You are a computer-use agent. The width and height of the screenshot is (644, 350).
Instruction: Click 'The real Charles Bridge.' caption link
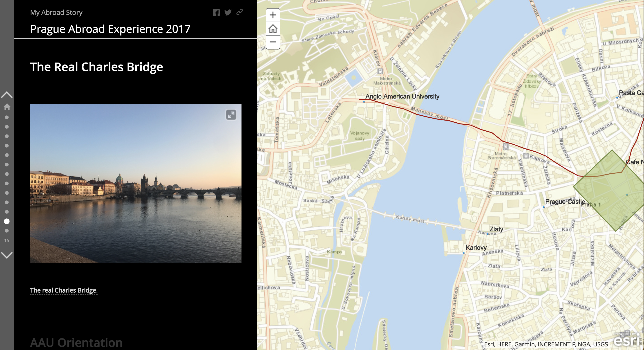tap(64, 290)
